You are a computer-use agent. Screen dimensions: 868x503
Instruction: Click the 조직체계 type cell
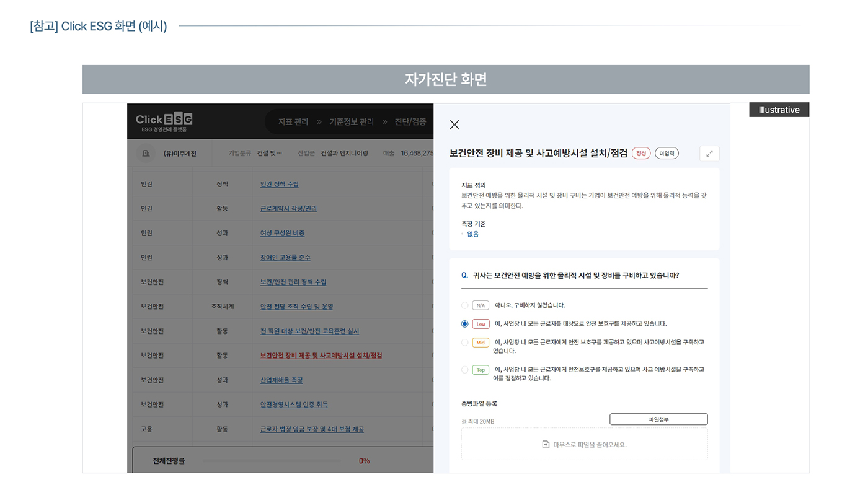point(222,307)
